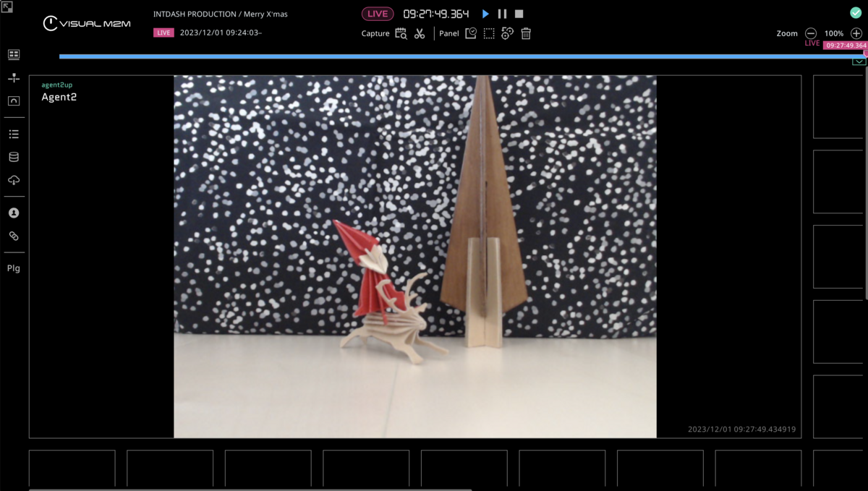Click the cloud download icon in the sidebar
Image resolution: width=868 pixels, height=491 pixels.
coord(14,180)
